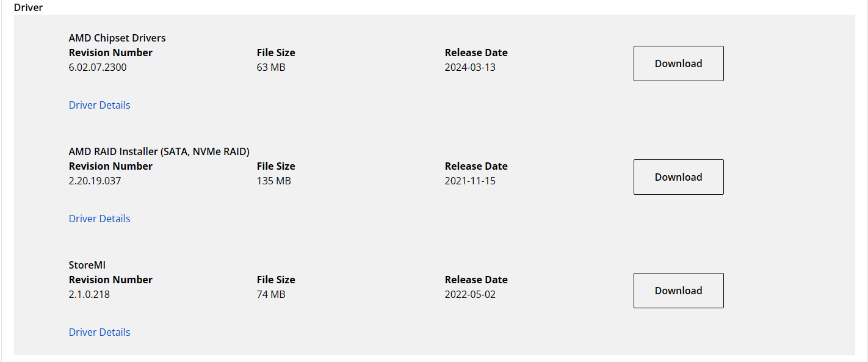Image resolution: width=868 pixels, height=362 pixels.
Task: Click release date 2024-03-13
Action: tap(470, 67)
